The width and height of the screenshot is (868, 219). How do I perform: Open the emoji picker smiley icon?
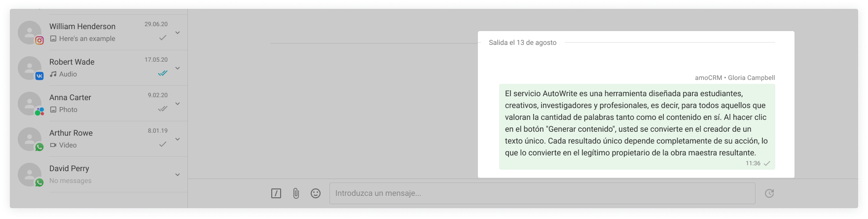pyautogui.click(x=316, y=193)
